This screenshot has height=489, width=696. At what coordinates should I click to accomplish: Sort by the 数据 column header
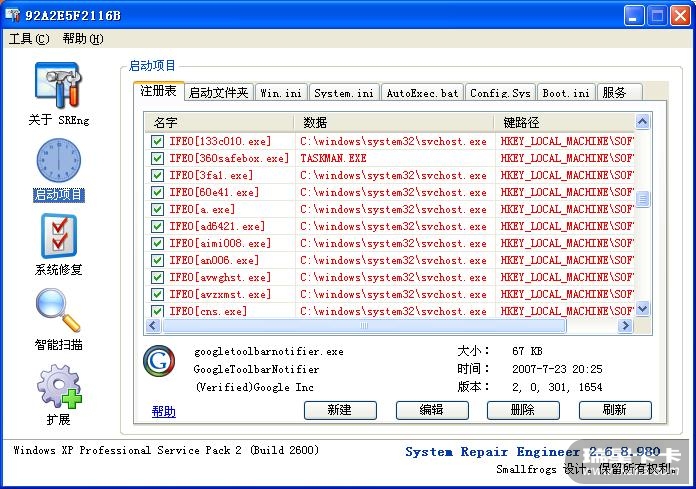coord(394,122)
